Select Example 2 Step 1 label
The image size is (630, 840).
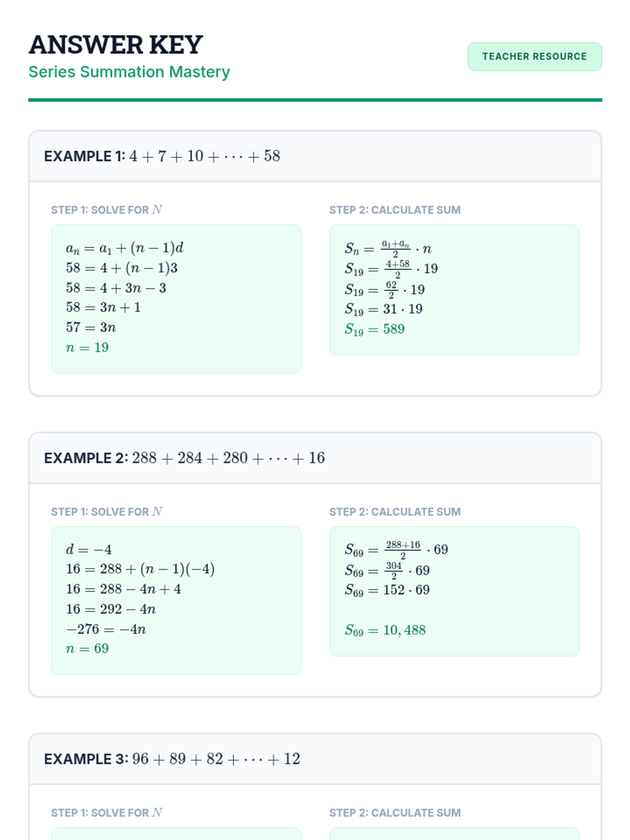[107, 512]
